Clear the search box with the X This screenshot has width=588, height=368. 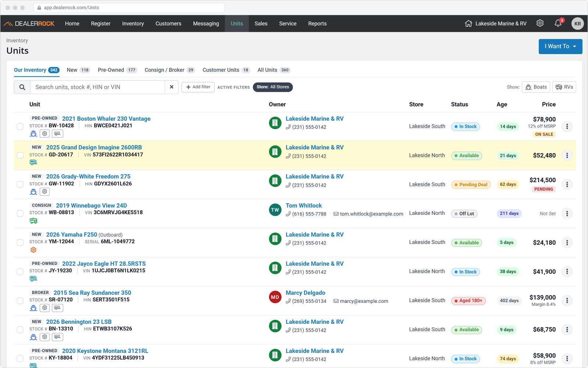click(172, 87)
